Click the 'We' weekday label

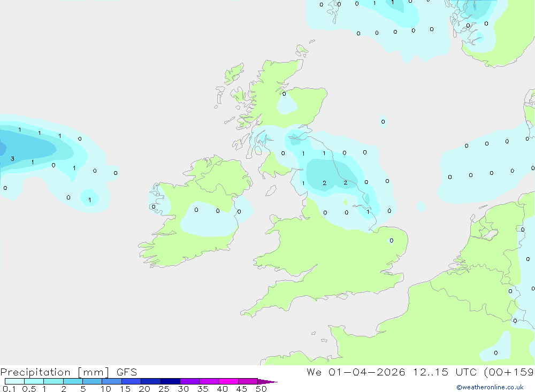coord(314,372)
